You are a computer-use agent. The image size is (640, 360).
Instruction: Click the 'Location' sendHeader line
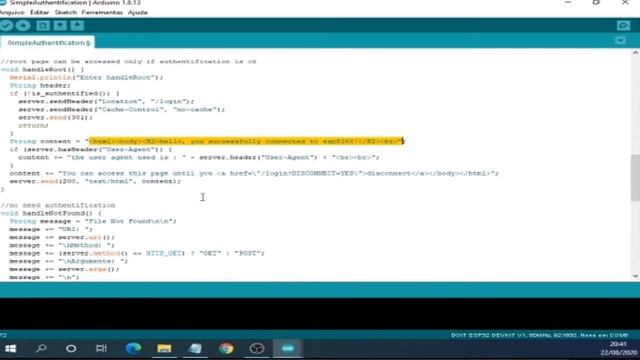click(x=106, y=101)
